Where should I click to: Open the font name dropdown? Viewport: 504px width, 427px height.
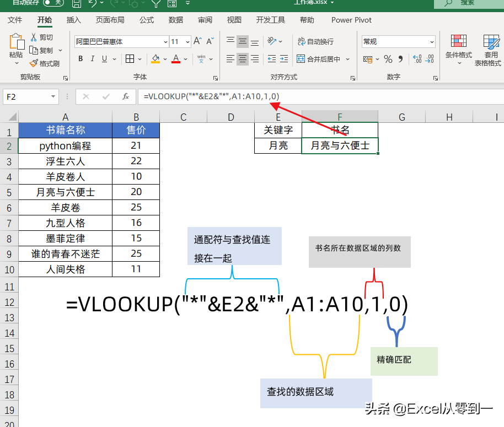click(x=165, y=42)
